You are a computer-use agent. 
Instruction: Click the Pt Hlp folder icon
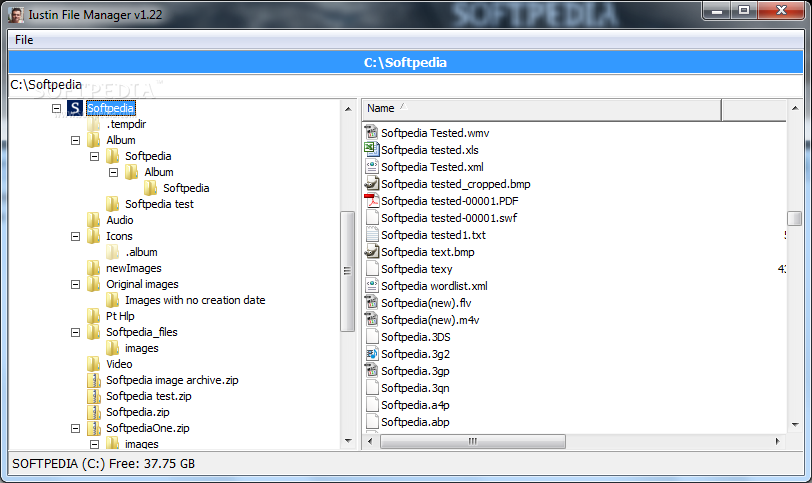(94, 316)
